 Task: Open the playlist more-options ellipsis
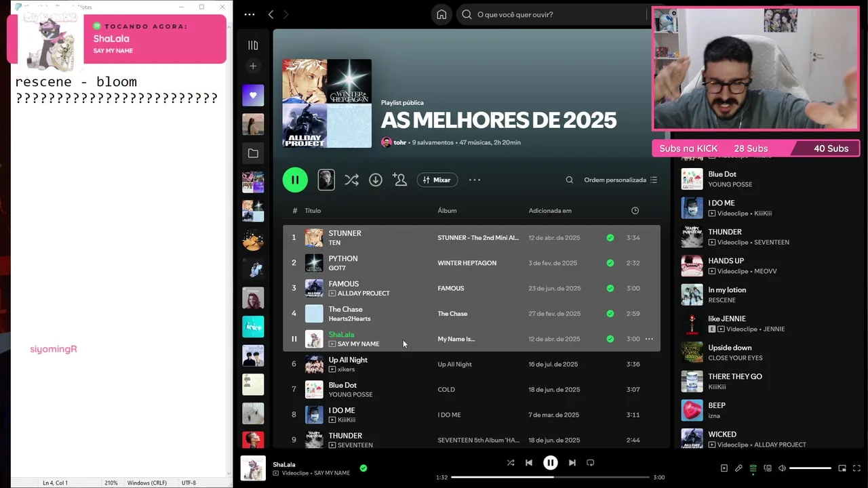475,180
